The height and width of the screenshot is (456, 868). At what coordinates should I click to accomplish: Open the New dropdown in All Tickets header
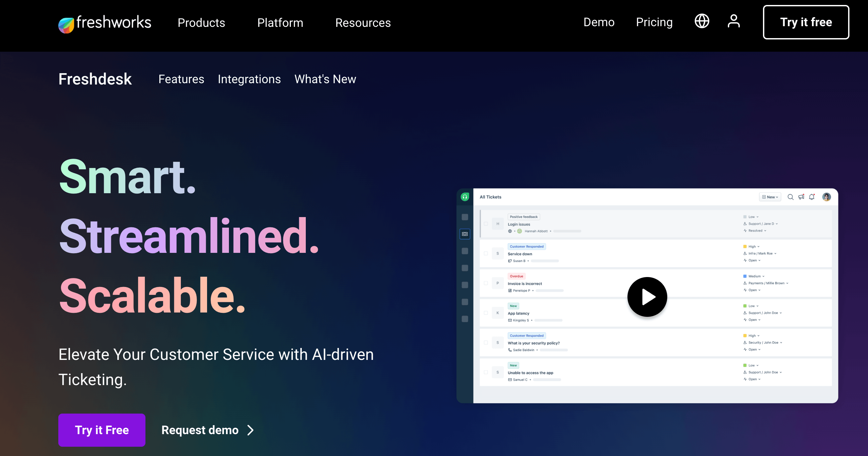(770, 197)
